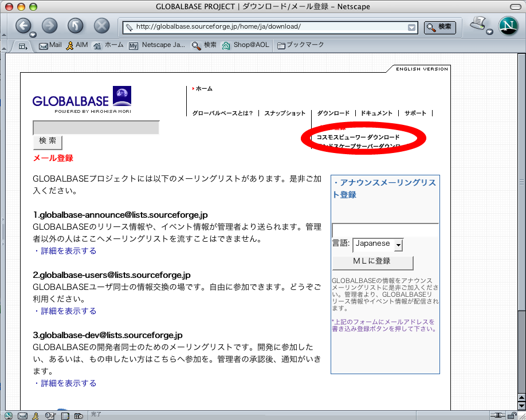Click the Stop loading button
Screen dimensions: 526x420
click(x=101, y=25)
